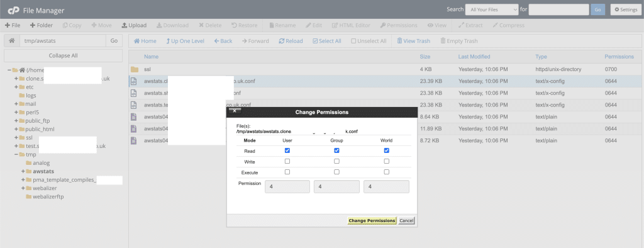Viewport: 644px width, 248px height.
Task: Click Collapse All in the tree panel
Action: point(64,55)
